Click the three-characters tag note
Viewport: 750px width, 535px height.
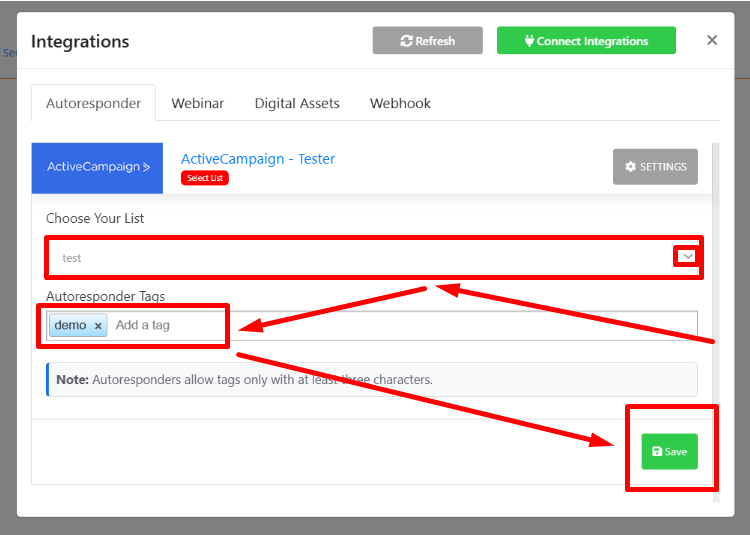(x=372, y=380)
